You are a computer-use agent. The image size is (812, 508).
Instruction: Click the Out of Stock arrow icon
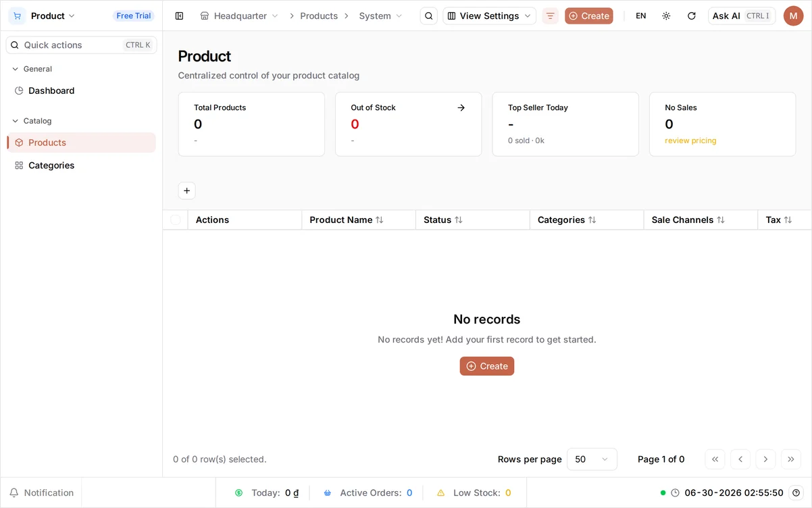(461, 107)
